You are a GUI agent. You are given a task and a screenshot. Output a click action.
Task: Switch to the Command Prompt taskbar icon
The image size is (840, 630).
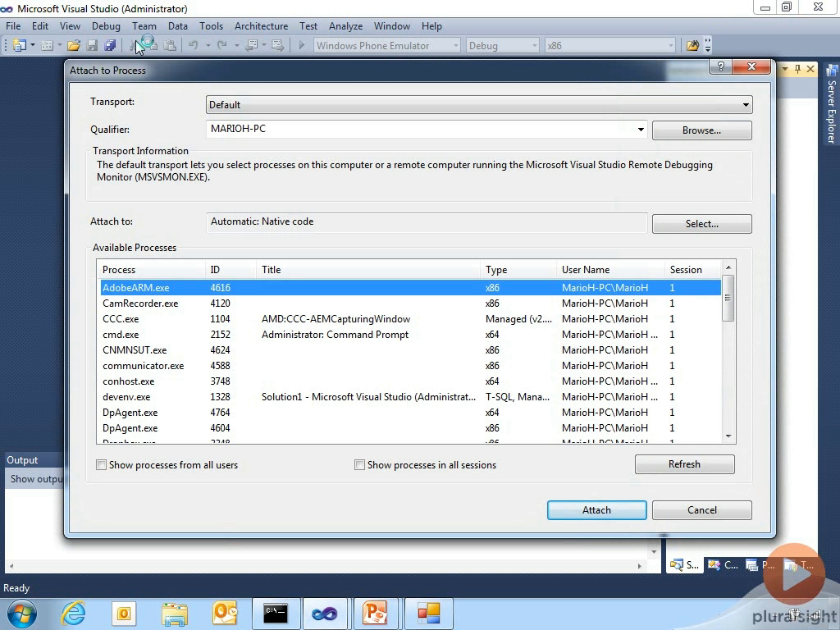tap(276, 614)
